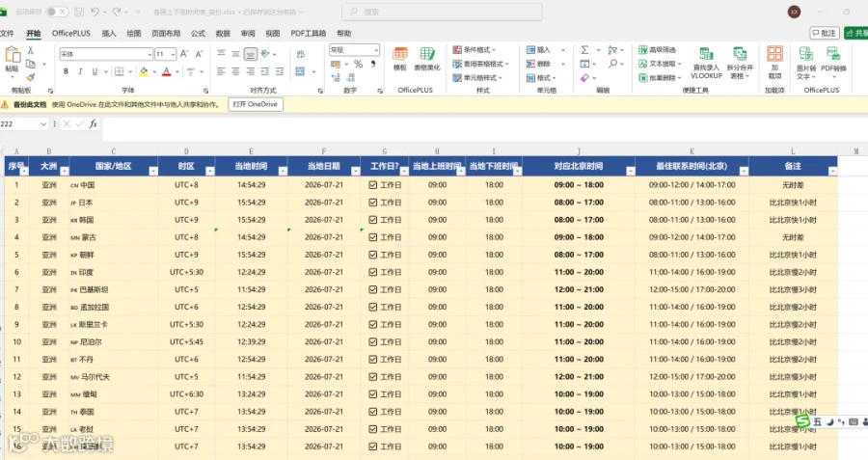Click the 文本提取 button

pyautogui.click(x=660, y=64)
